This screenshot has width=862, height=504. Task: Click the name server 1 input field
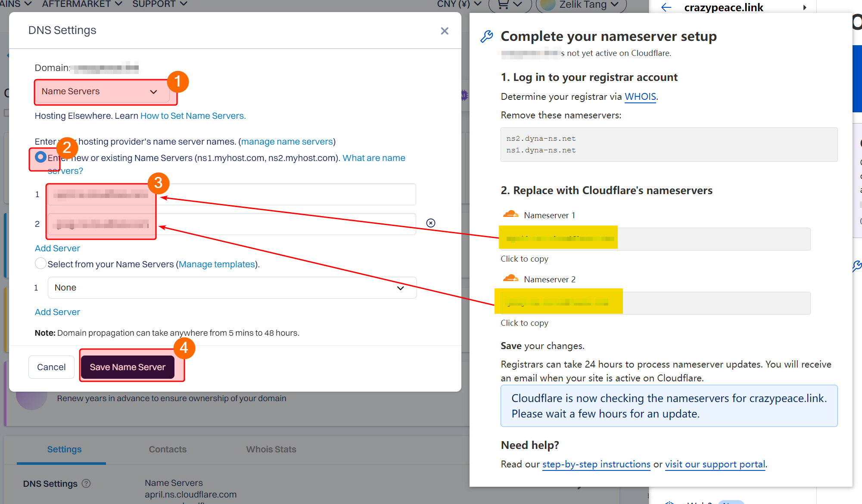click(284, 195)
